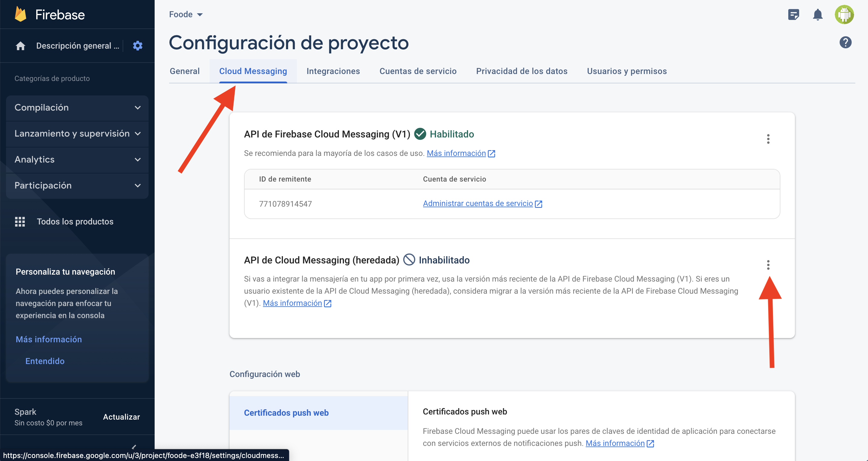Click the ID de remitente column header
This screenshot has height=461, width=868.
[x=285, y=179]
